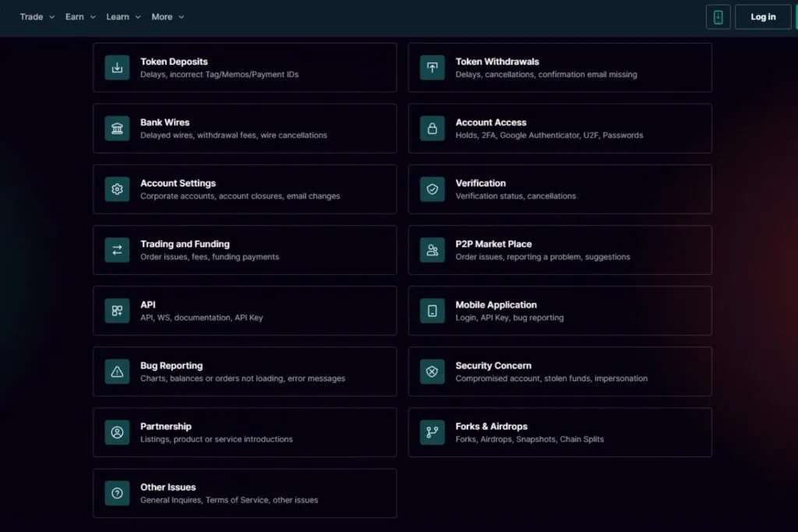Open Trading and Funding heading

pyautogui.click(x=185, y=244)
